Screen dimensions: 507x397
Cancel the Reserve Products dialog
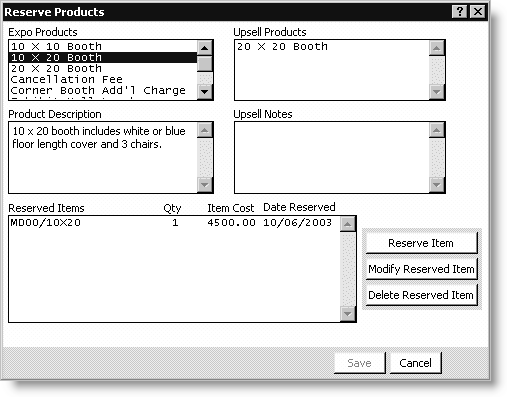pyautogui.click(x=415, y=363)
